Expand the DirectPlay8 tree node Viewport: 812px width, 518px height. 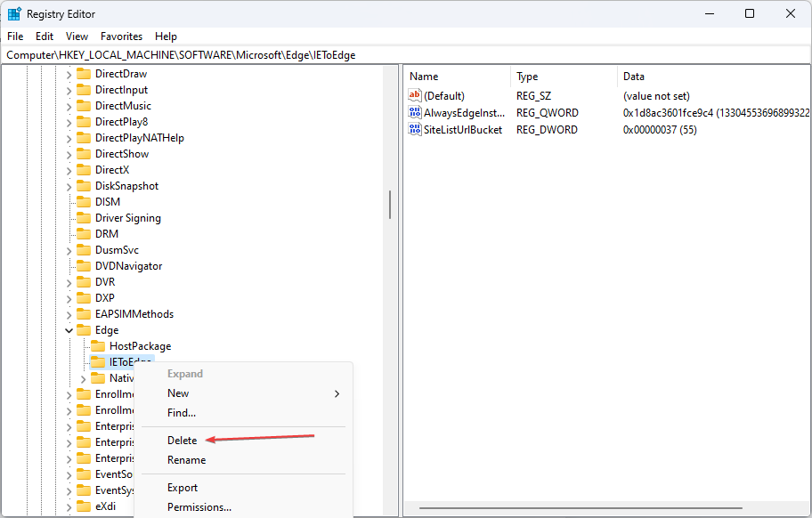tap(69, 123)
